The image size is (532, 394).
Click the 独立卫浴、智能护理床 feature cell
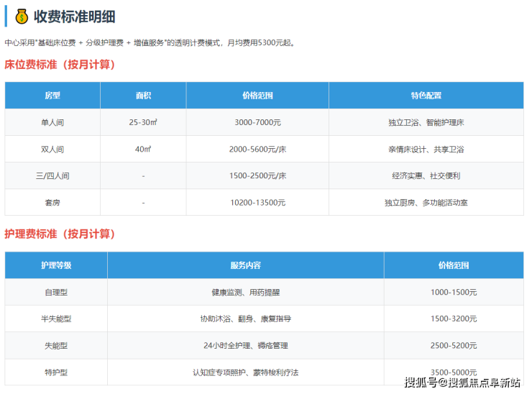pyautogui.click(x=426, y=122)
